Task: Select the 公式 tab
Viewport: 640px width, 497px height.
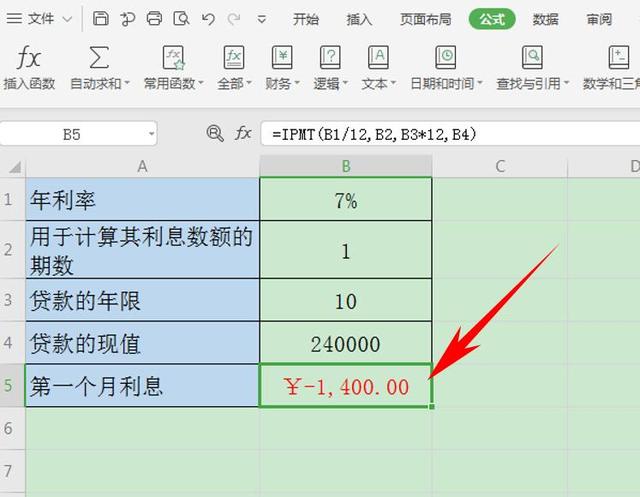Action: (492, 19)
